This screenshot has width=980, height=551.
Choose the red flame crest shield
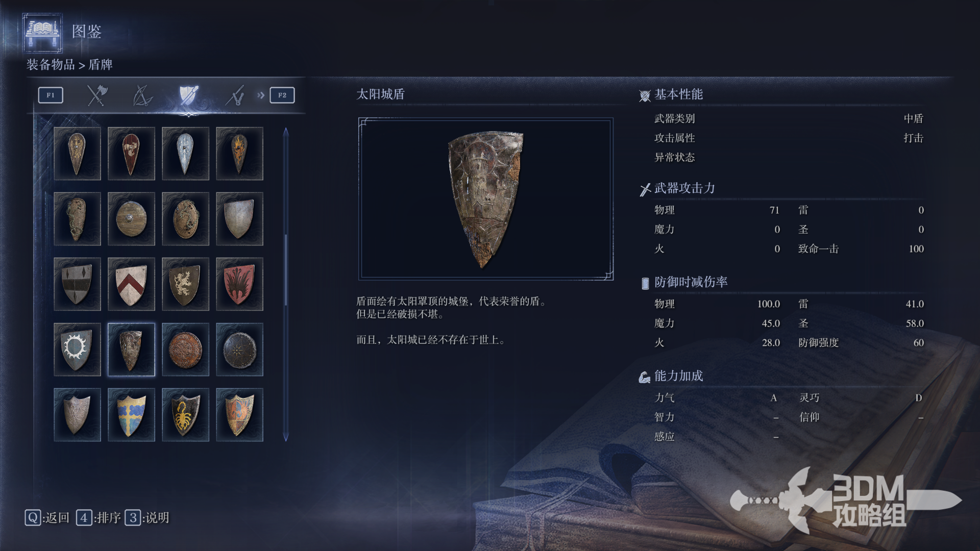[x=239, y=284]
